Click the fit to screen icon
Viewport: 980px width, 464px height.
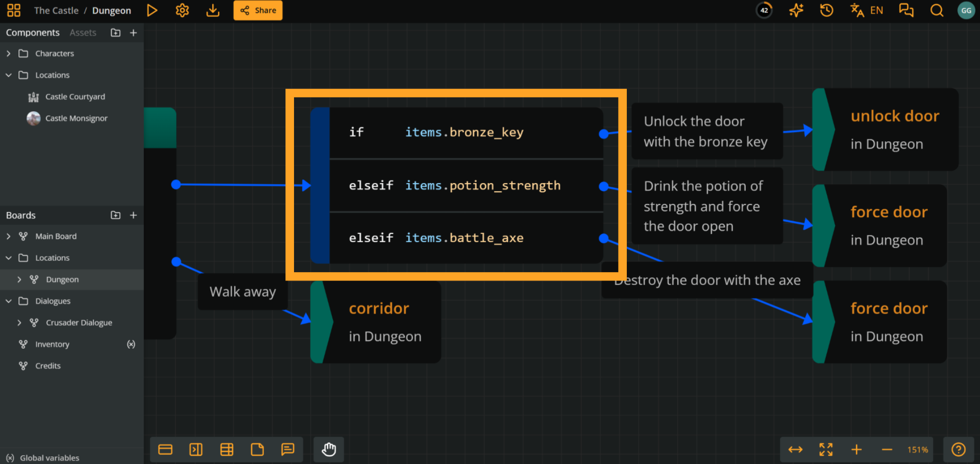point(826,449)
